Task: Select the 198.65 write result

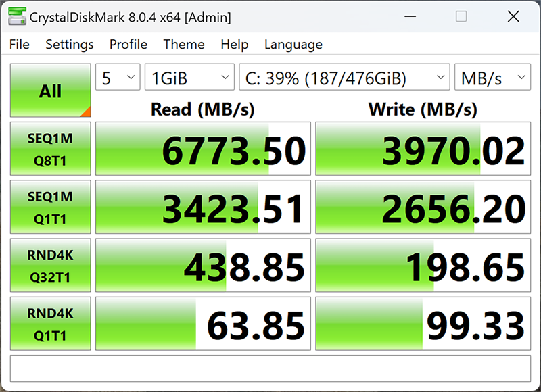Action: [x=423, y=265]
